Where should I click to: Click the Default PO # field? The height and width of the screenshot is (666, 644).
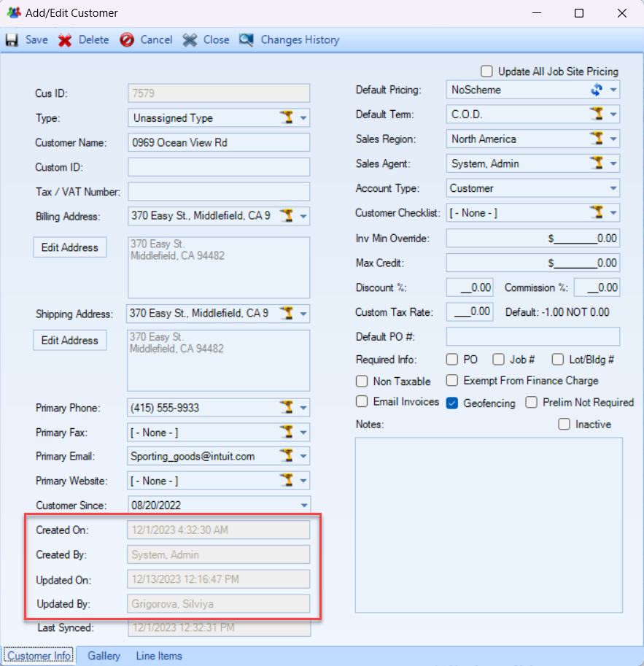(532, 336)
